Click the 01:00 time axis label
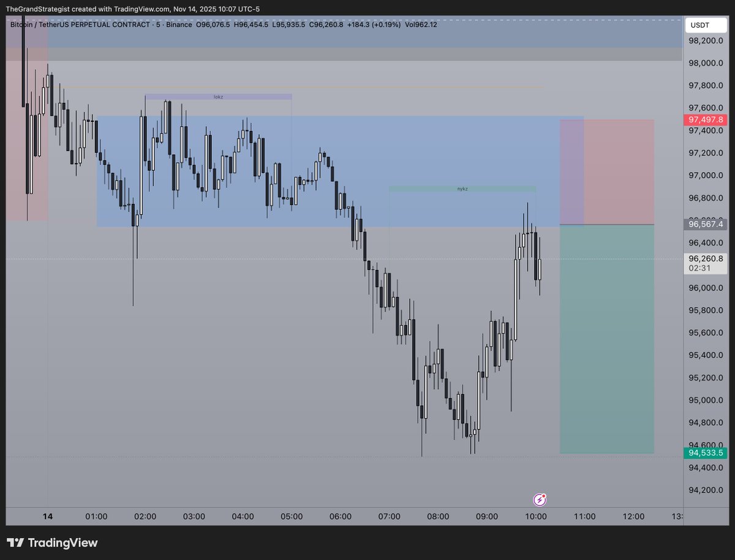This screenshot has height=560, width=735. [96, 517]
